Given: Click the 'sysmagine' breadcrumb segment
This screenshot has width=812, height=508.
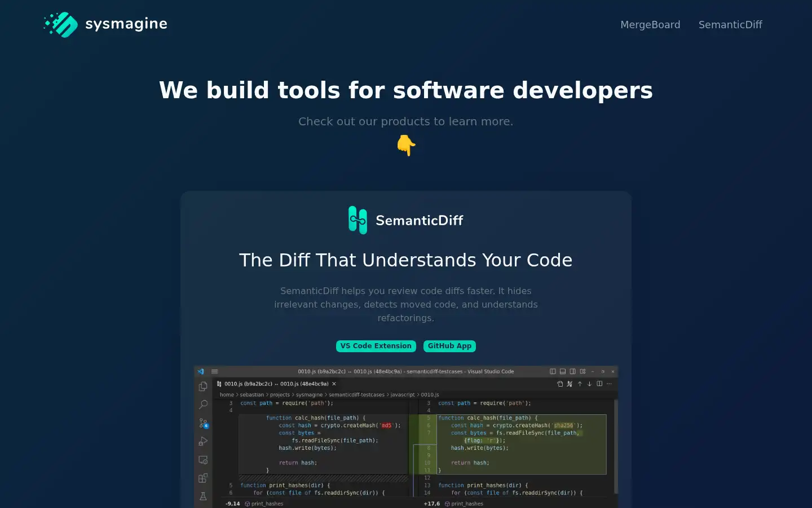Looking at the screenshot, I should pos(309,395).
